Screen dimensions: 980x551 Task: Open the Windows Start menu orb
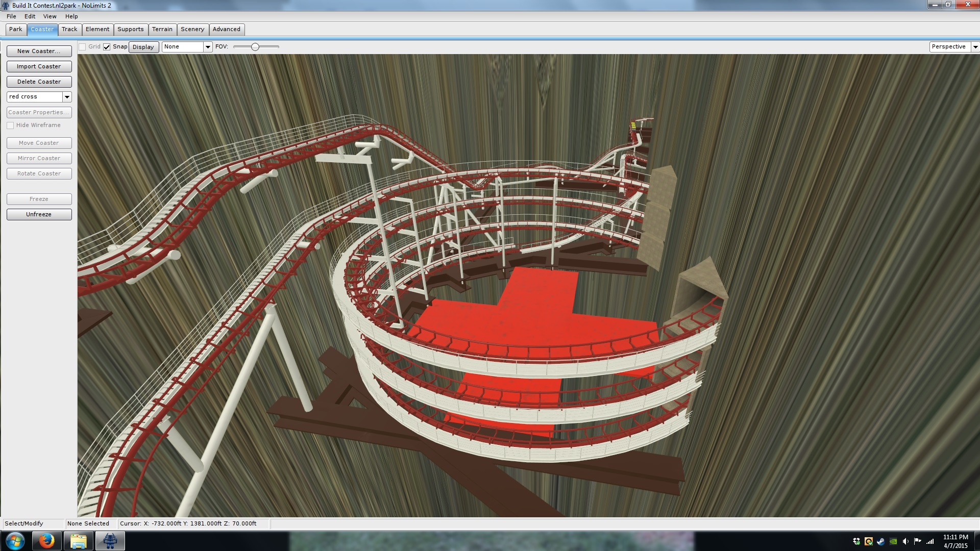click(x=15, y=541)
